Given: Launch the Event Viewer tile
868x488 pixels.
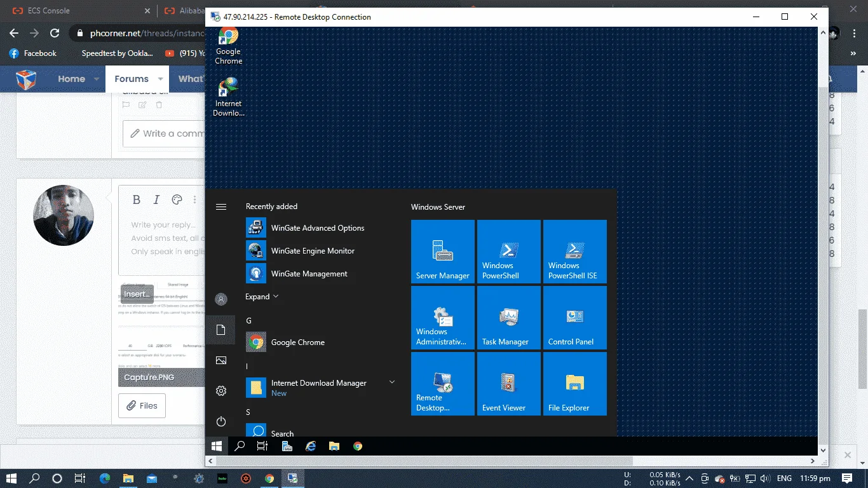Looking at the screenshot, I should pyautogui.click(x=509, y=384).
